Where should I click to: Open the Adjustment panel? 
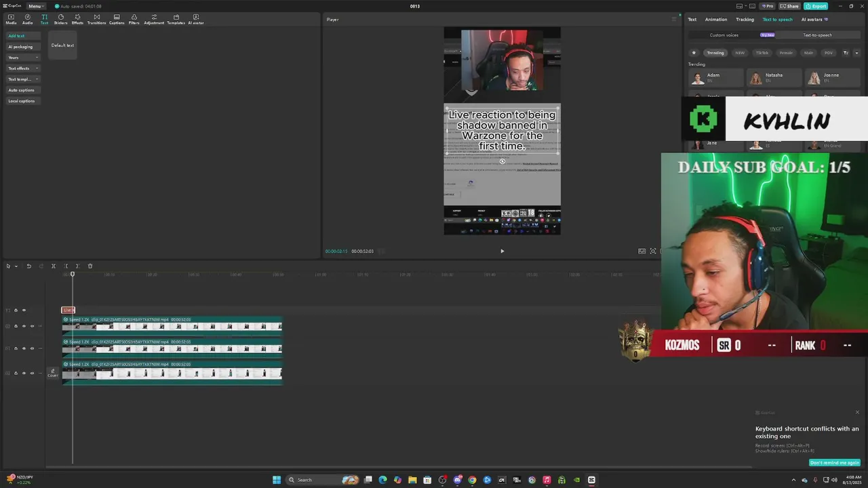click(154, 19)
